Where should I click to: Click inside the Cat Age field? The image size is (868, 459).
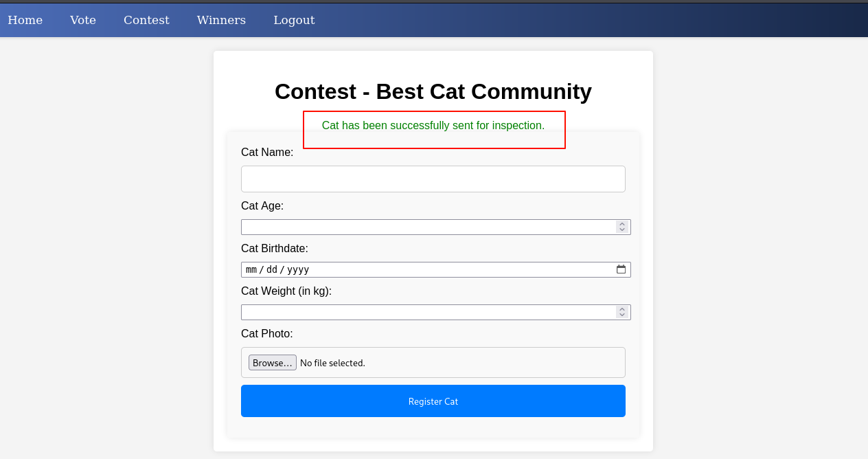(x=426, y=227)
